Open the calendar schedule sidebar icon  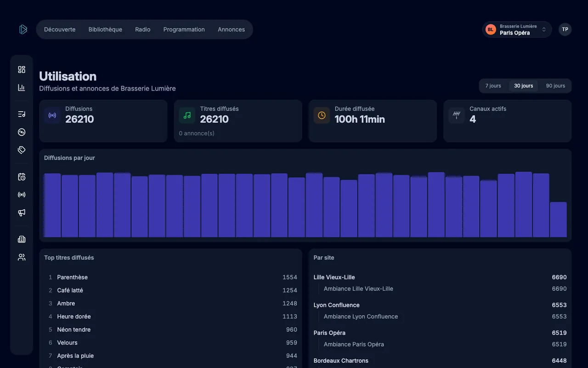[22, 177]
